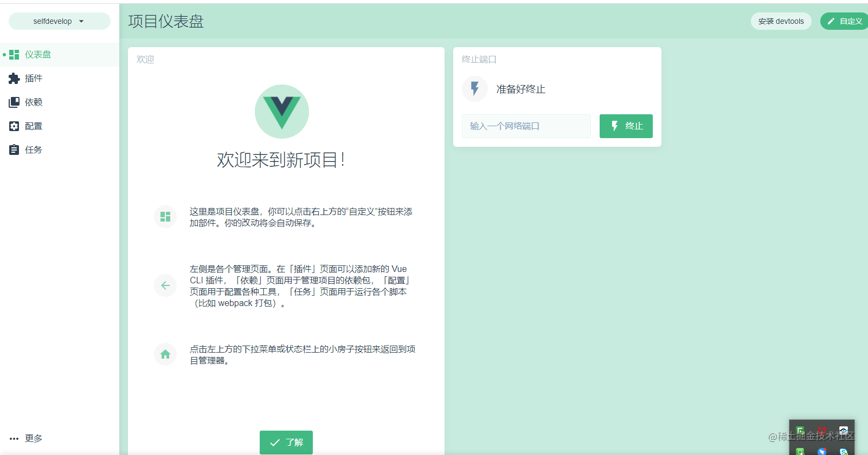Open the 插件 plugins page
This screenshot has height=455, width=868.
pos(60,79)
